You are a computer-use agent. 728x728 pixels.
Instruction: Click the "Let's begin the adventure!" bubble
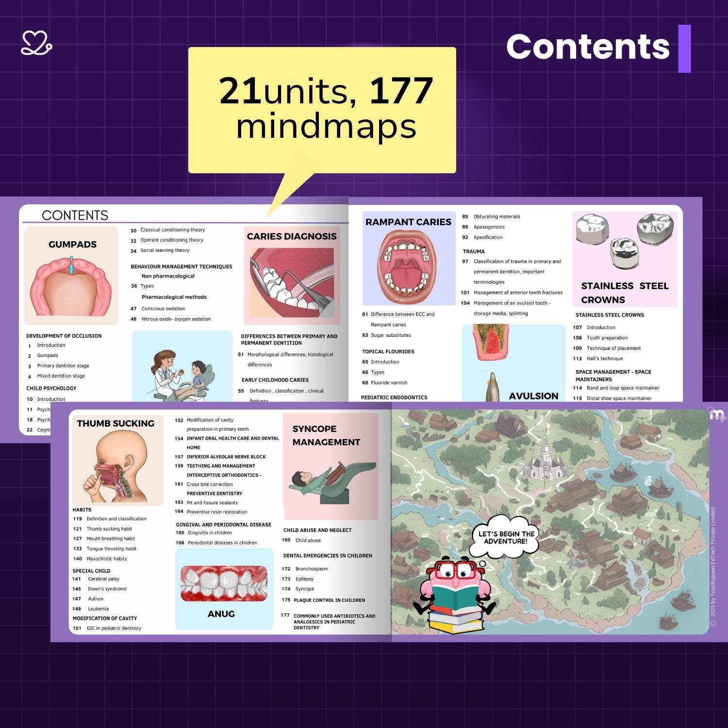[x=506, y=538]
